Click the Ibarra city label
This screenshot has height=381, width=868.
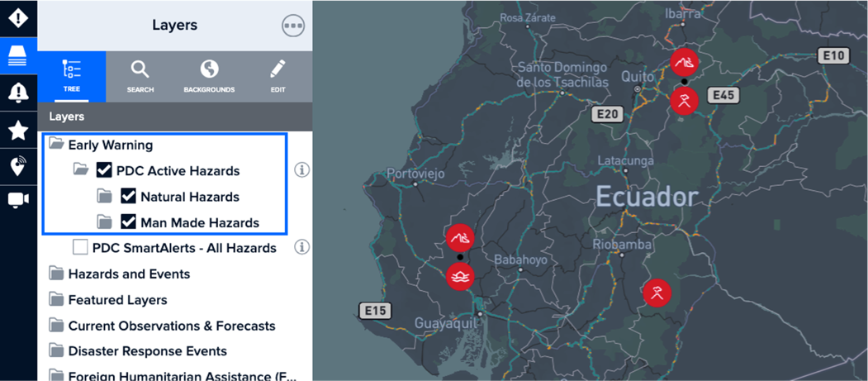(x=682, y=14)
